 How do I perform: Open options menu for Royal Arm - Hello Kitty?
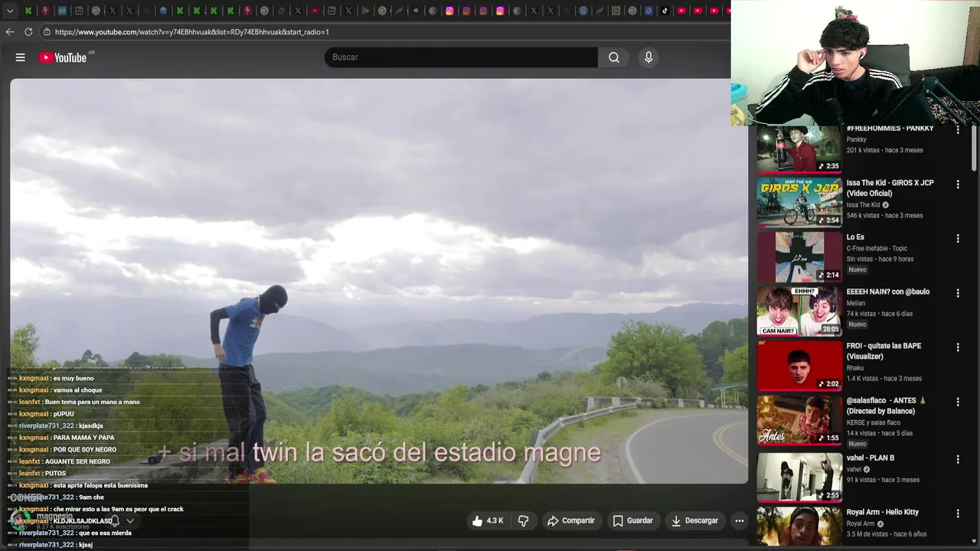pos(958,514)
